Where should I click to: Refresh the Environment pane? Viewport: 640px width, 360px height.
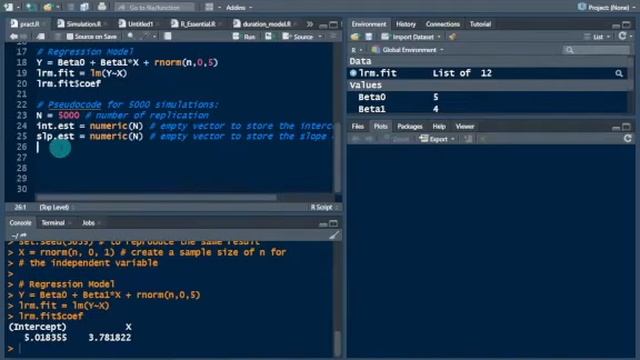[x=622, y=36]
